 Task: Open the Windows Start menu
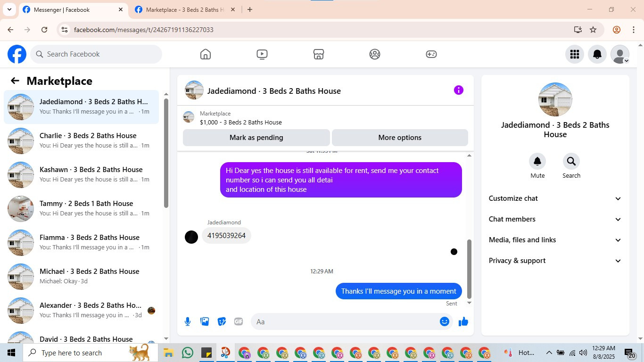pos(11,353)
